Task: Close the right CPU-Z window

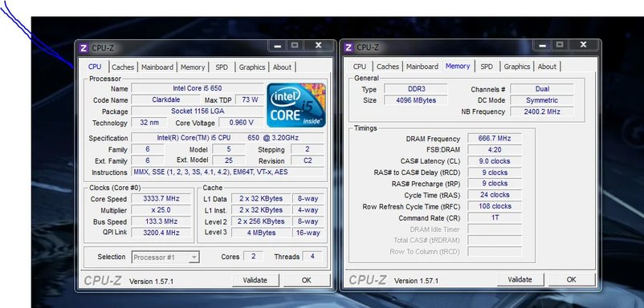Action: coord(583,45)
